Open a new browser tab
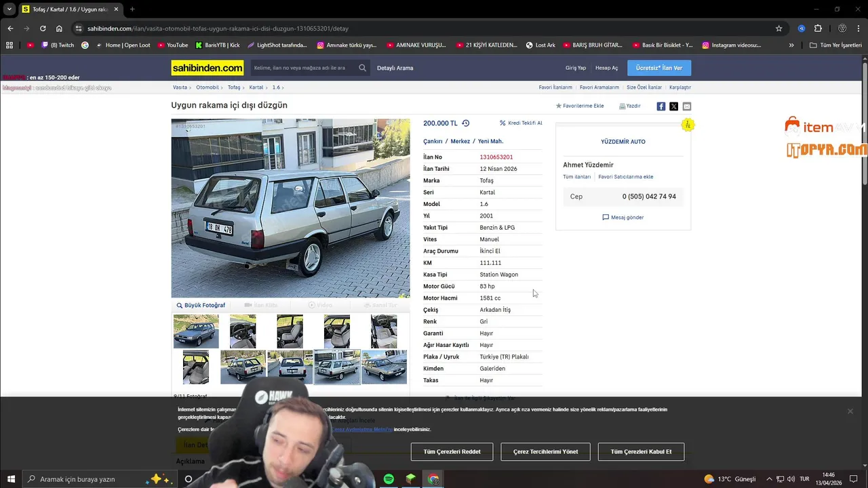Image resolution: width=868 pixels, height=488 pixels. [132, 9]
